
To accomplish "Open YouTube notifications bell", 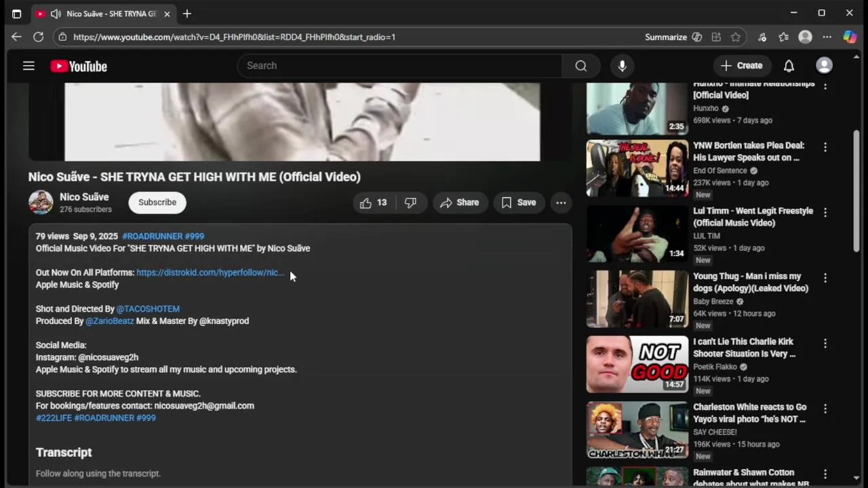I will point(789,66).
